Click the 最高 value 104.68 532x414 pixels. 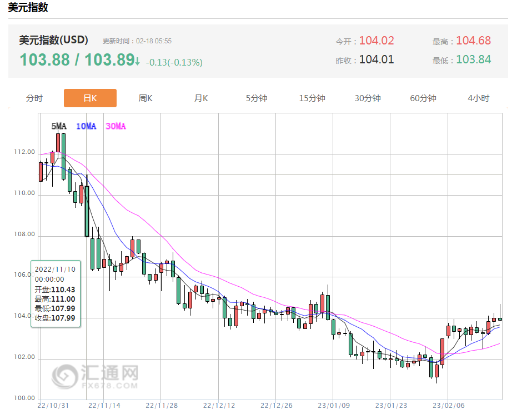tap(473, 41)
